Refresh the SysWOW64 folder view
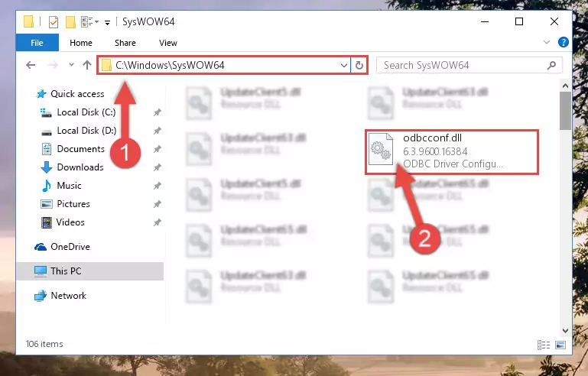Viewport: 588px width, 376px height. [x=359, y=66]
